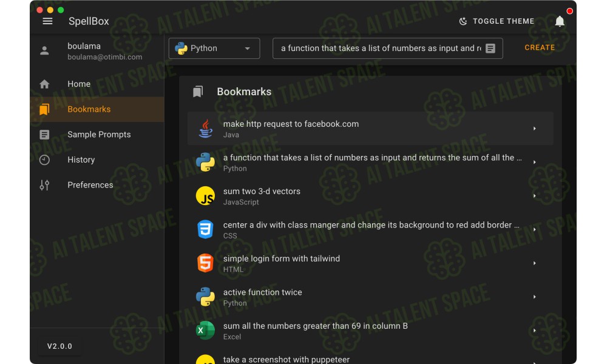607x364 pixels.
Task: Open bookmark 'simple login form with tailwind'
Action: pos(370,263)
